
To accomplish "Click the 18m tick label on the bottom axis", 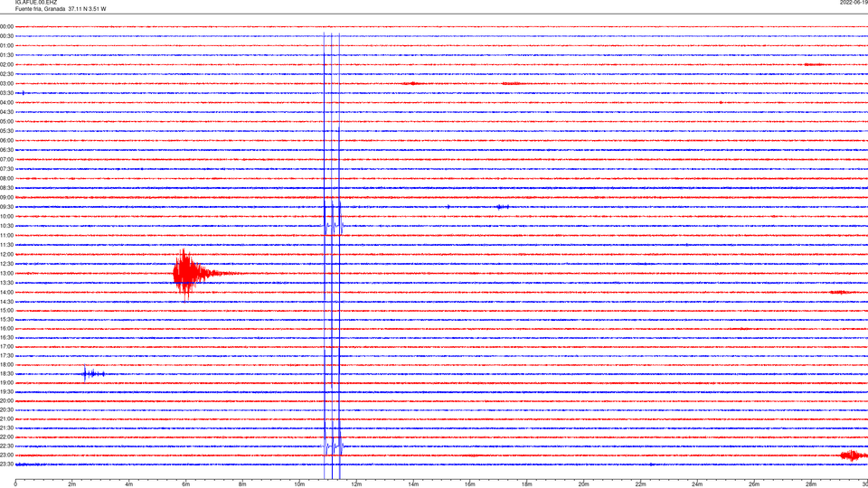I will [x=527, y=484].
